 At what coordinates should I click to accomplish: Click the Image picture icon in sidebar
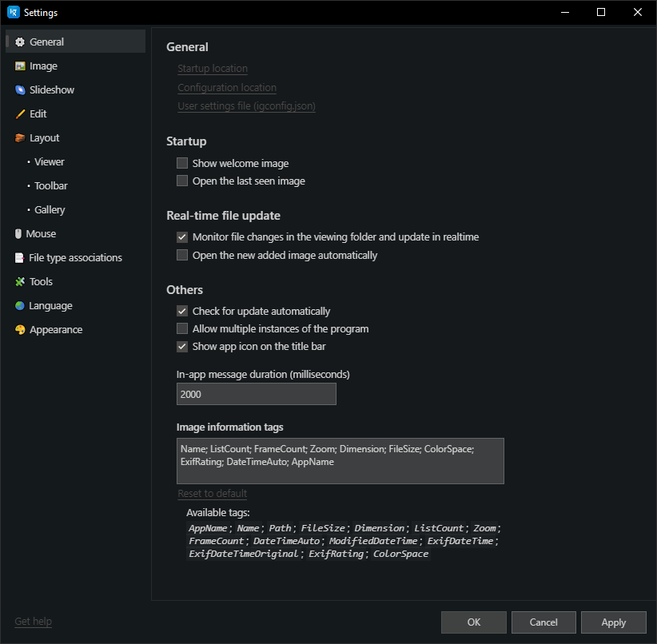(x=20, y=66)
